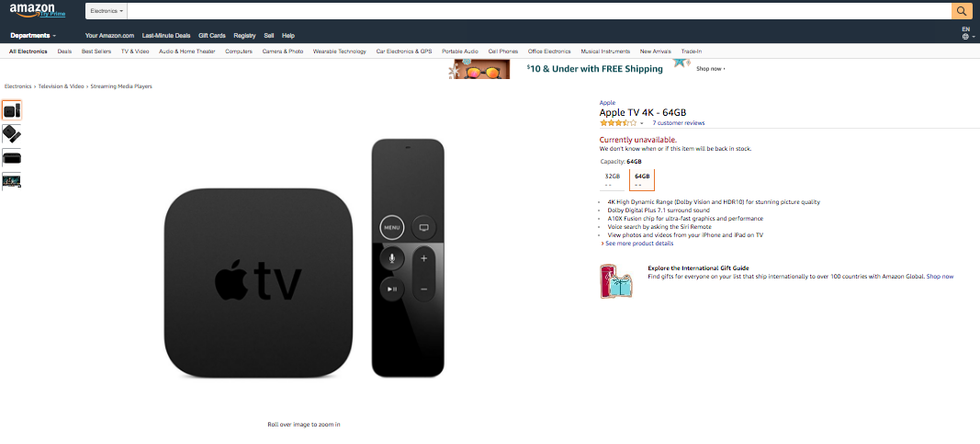980x444 pixels.
Task: Open the Gift Cards menu item
Action: click(212, 36)
